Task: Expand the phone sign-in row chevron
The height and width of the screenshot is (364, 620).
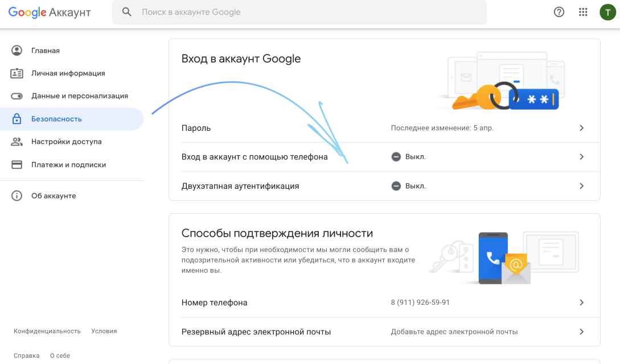Action: 581,157
